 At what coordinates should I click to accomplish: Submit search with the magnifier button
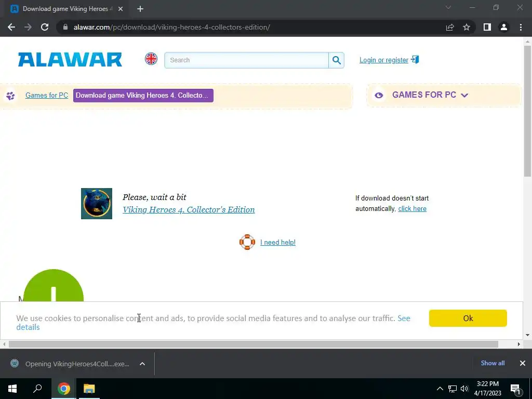(x=336, y=60)
